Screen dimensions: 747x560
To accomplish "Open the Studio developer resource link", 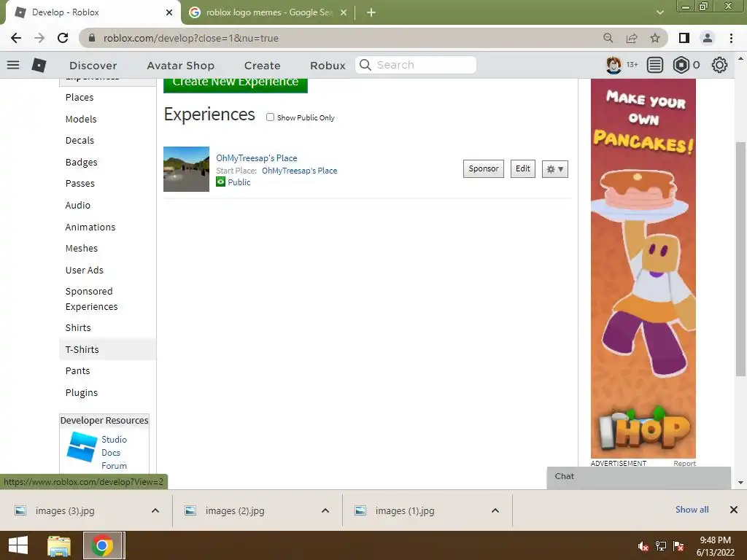I will [x=114, y=440].
